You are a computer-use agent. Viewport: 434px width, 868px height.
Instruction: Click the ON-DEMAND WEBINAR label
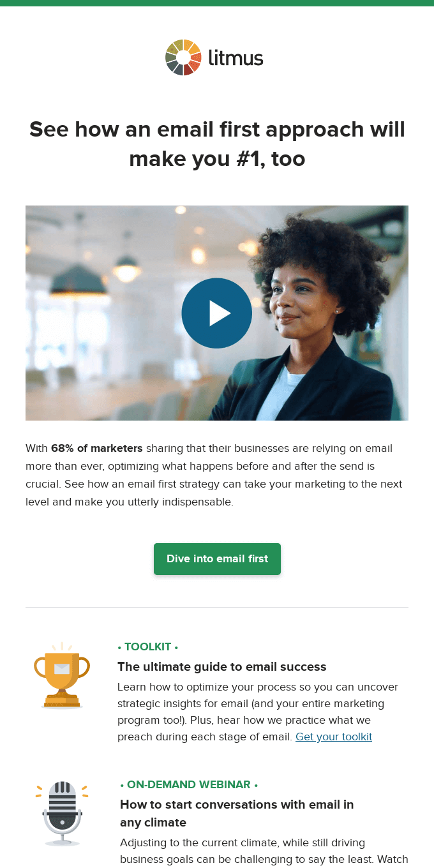pos(189,785)
